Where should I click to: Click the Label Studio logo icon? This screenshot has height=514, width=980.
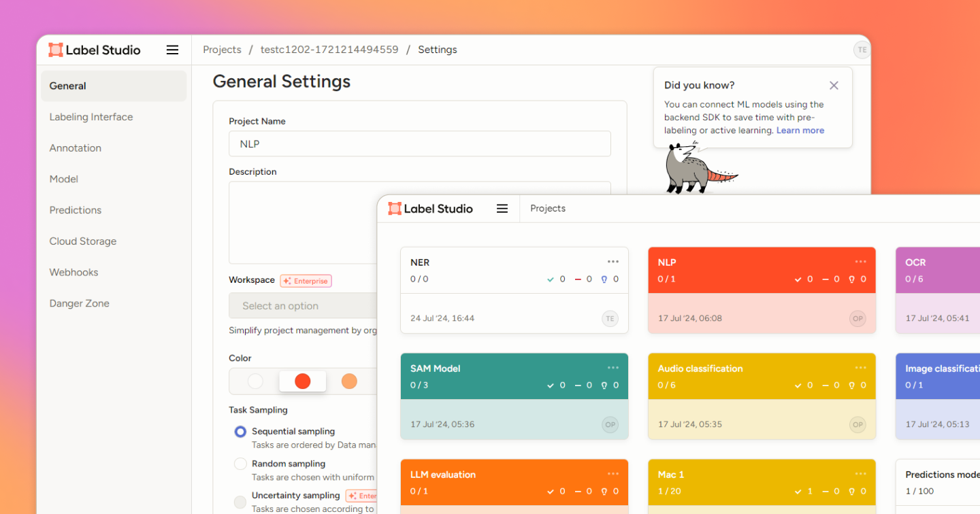(56, 49)
